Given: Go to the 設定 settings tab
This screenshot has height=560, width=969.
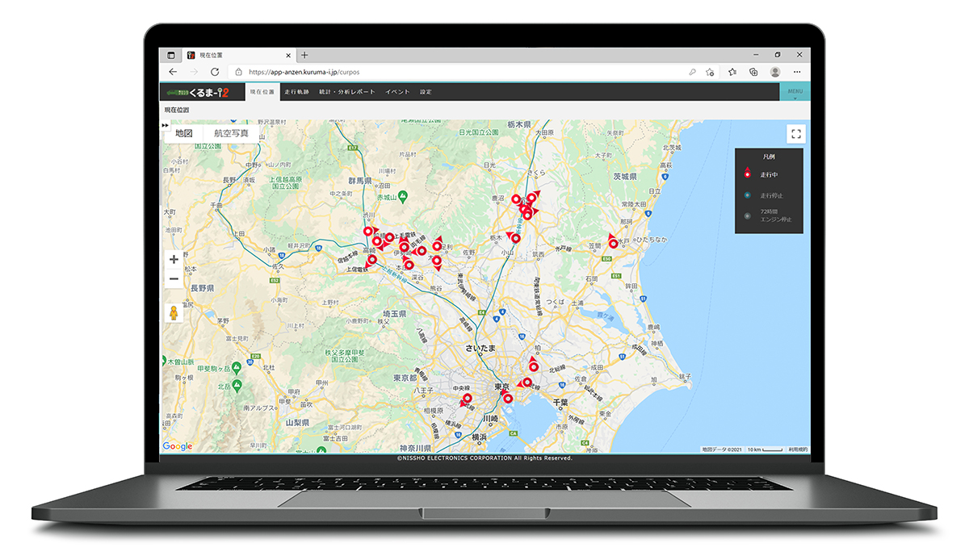Looking at the screenshot, I should (x=426, y=92).
